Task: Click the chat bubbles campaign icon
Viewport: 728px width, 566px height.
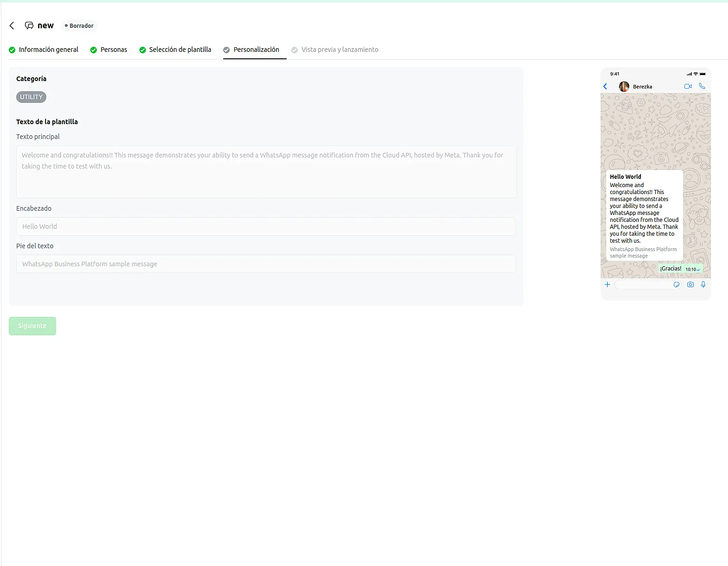Action: (29, 25)
